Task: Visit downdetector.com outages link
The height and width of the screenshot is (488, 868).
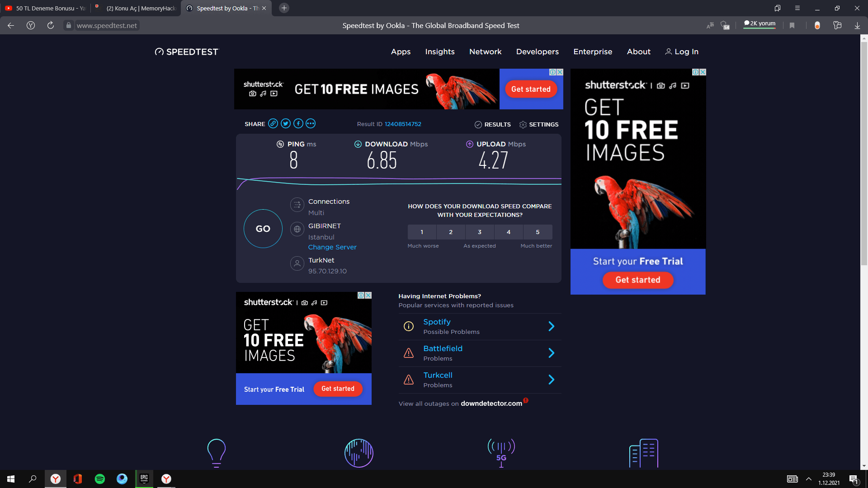Action: pyautogui.click(x=491, y=404)
